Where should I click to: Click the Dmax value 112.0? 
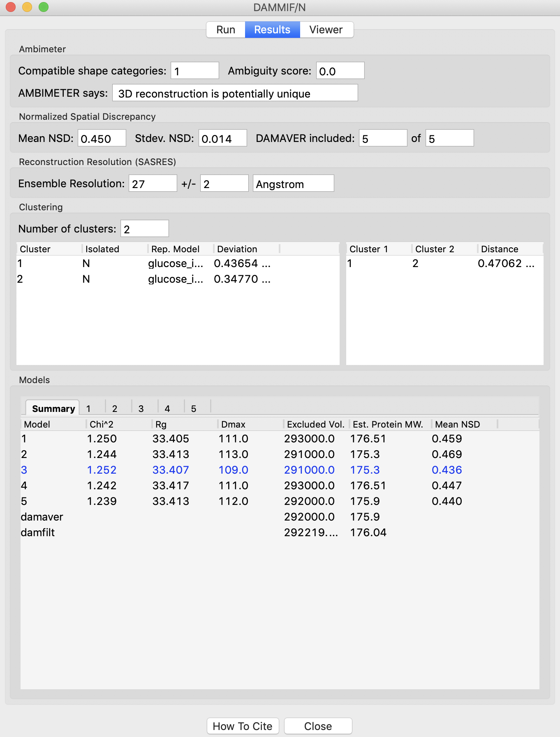[234, 501]
